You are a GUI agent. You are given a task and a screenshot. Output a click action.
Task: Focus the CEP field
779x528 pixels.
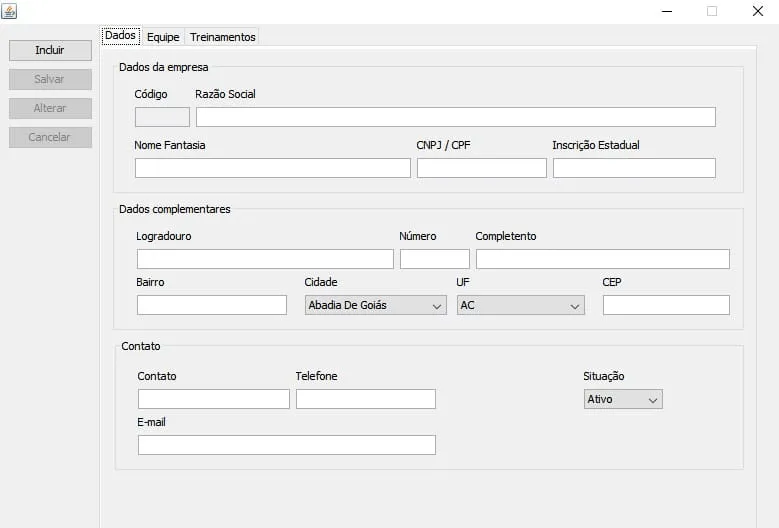(665, 305)
